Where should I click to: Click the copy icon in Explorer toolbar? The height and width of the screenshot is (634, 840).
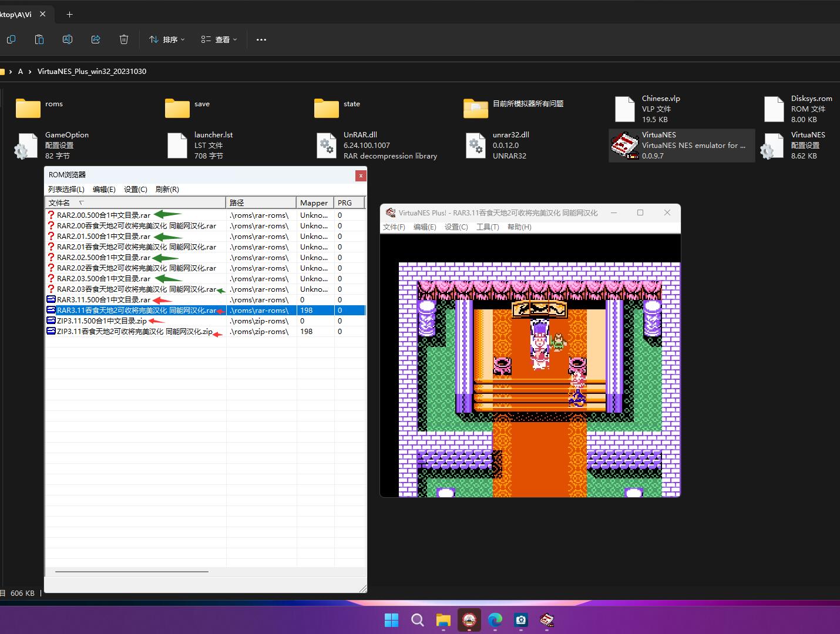click(x=11, y=39)
